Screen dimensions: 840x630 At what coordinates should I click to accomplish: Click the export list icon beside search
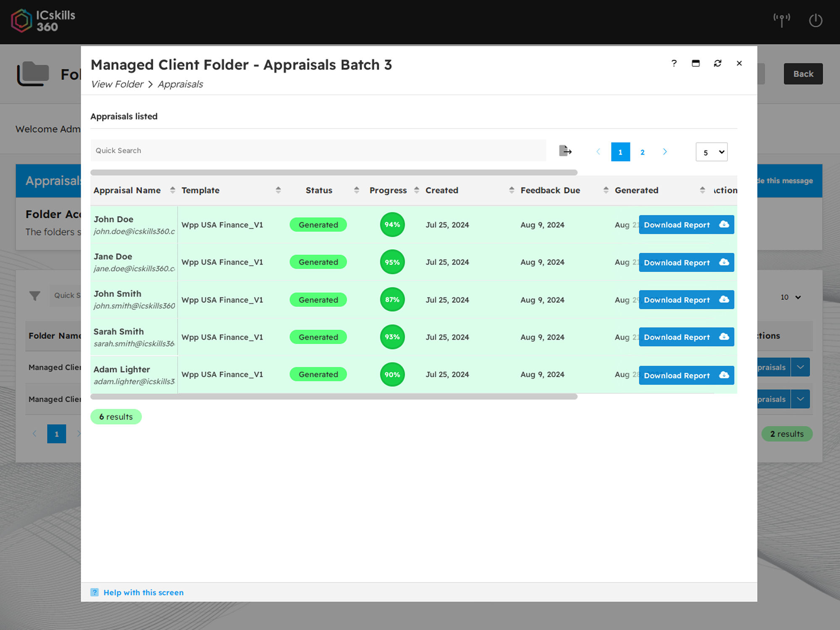(x=565, y=151)
